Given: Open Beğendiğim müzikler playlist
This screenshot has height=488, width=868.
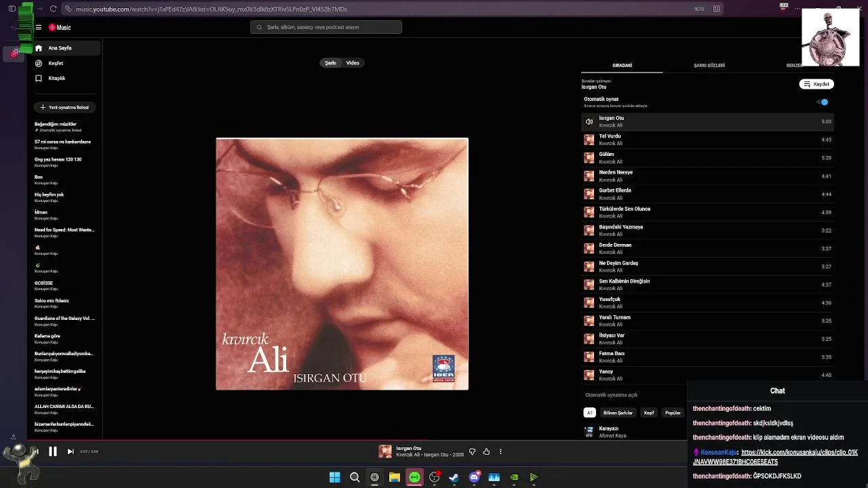Looking at the screenshot, I should click(64, 127).
